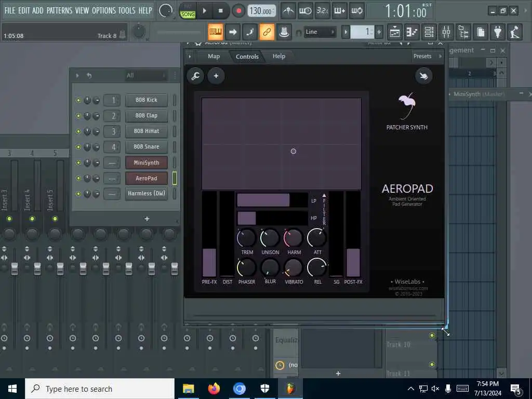Toggle step editing mode icon
The height and width of the screenshot is (399, 532).
click(x=250, y=32)
